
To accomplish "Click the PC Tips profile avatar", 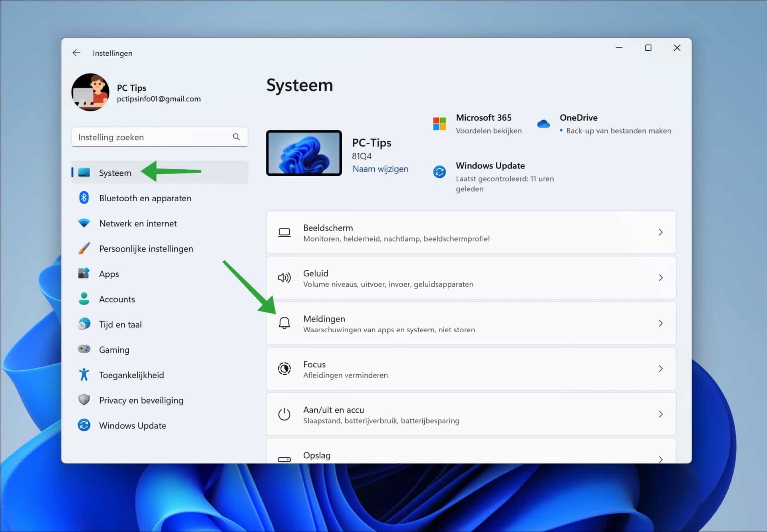I will coord(90,92).
